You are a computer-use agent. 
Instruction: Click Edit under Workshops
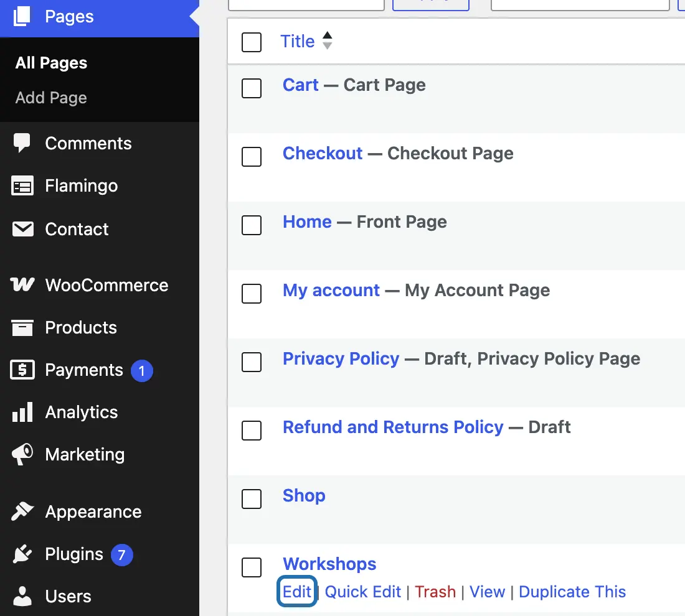pyautogui.click(x=297, y=592)
